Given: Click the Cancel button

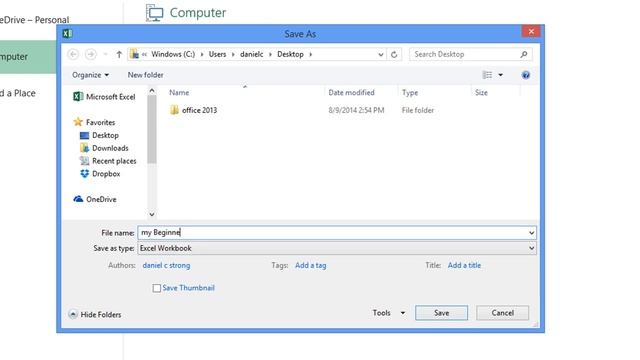Looking at the screenshot, I should [x=502, y=313].
